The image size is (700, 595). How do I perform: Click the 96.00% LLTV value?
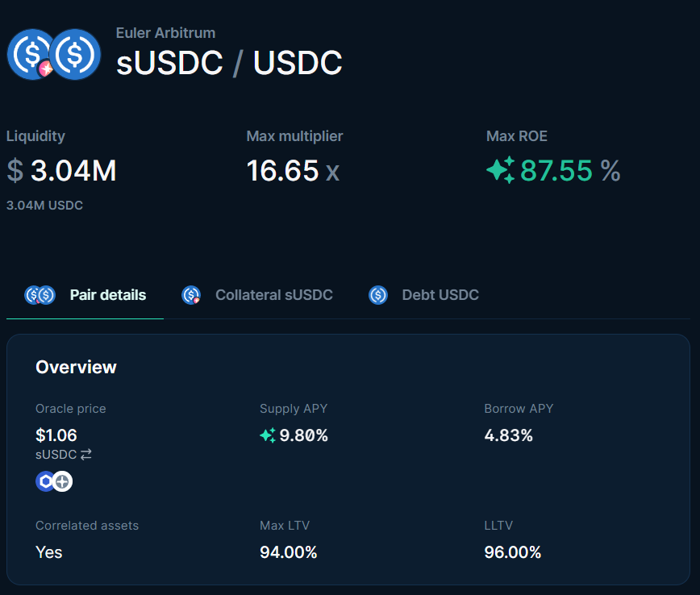pyautogui.click(x=513, y=552)
